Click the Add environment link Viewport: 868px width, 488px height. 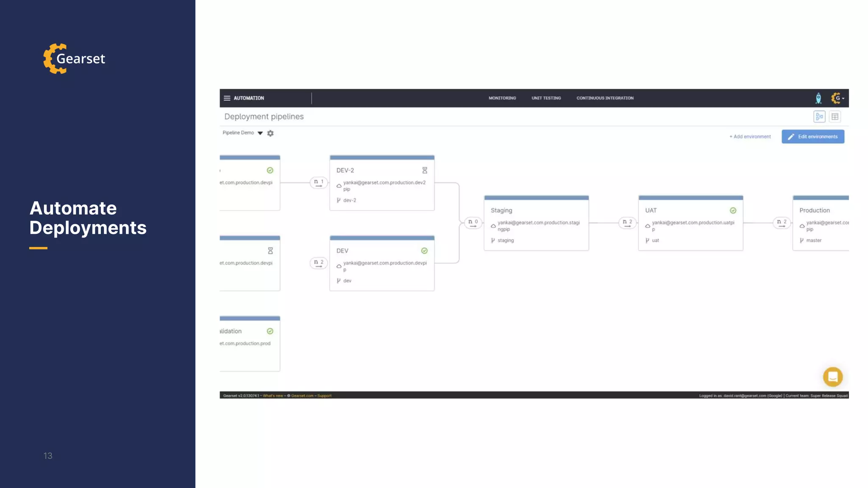[x=750, y=136]
